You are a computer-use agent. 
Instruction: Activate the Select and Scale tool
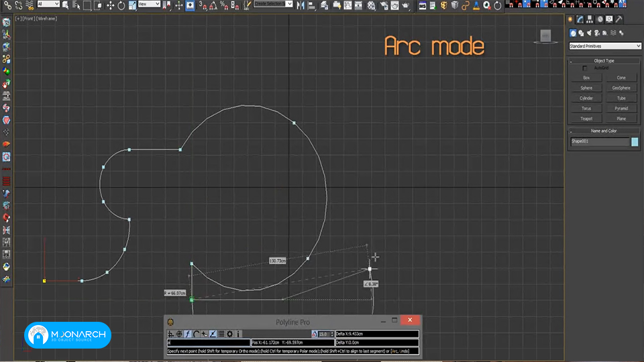click(132, 5)
